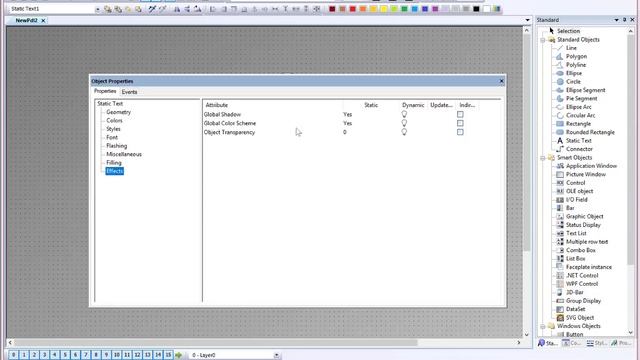
Task: Toggle visibility of layer 12
Action: click(137, 355)
